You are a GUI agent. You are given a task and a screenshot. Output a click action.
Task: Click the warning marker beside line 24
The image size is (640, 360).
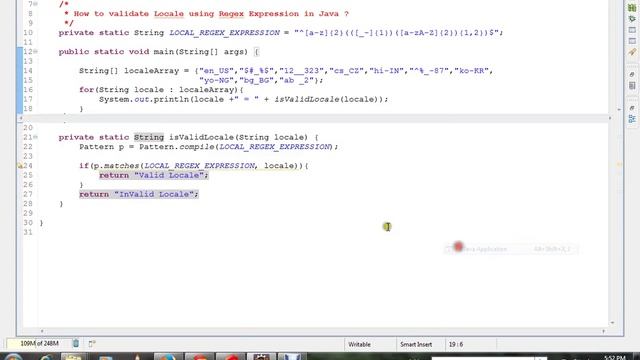click(20, 166)
